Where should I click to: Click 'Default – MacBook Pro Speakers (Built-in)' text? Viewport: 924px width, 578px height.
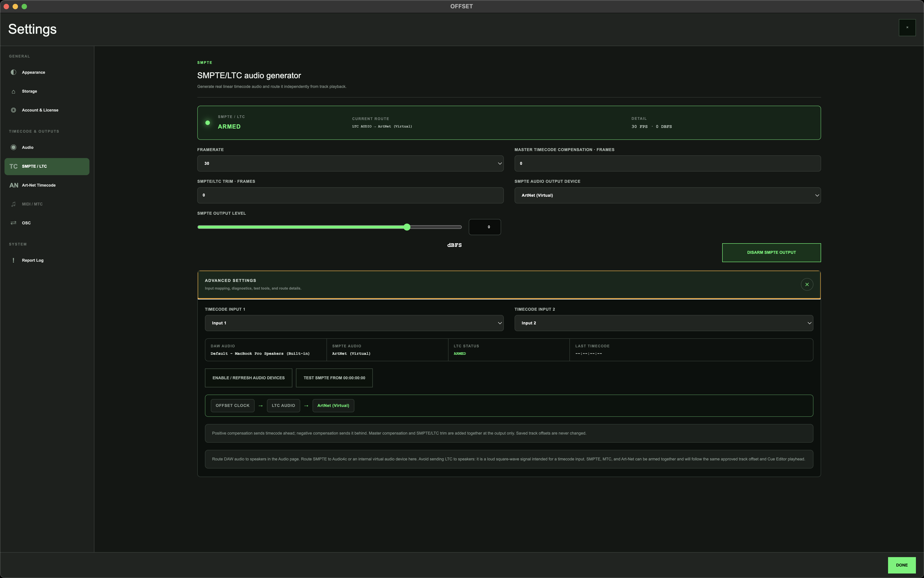260,354
